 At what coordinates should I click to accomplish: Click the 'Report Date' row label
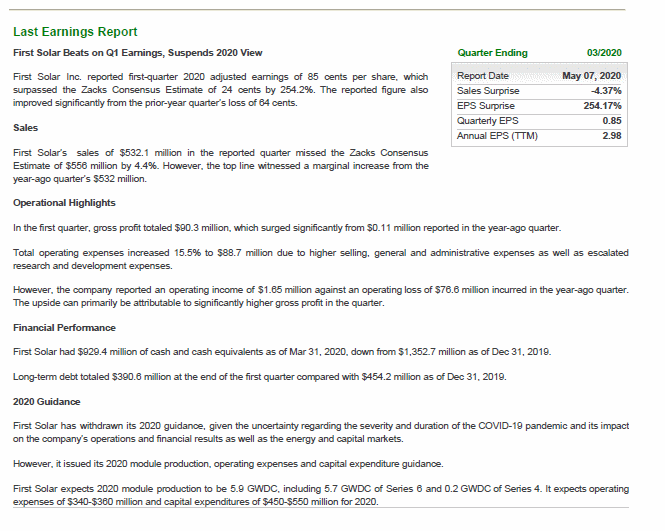tap(483, 76)
